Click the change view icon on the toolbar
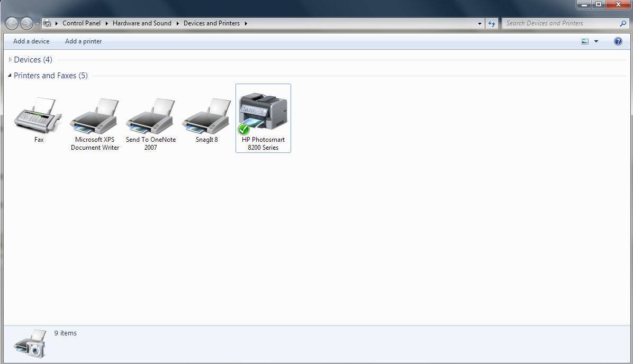This screenshot has height=364, width=633. [584, 41]
